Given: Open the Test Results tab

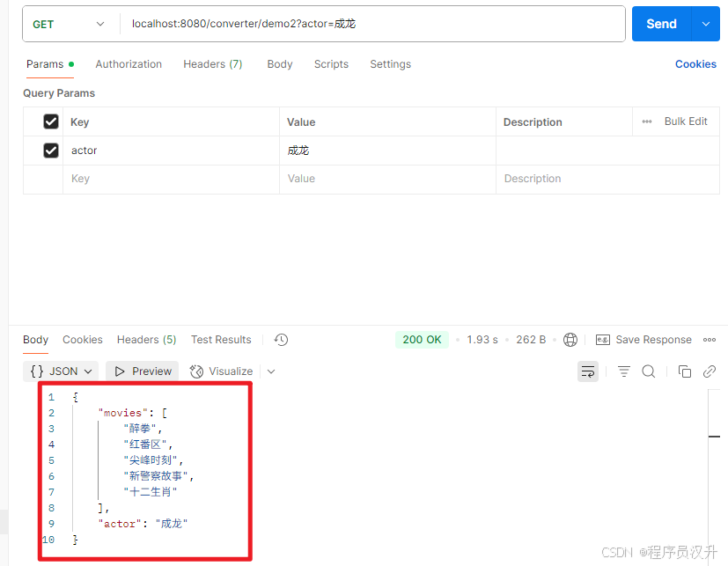Looking at the screenshot, I should pos(221,340).
